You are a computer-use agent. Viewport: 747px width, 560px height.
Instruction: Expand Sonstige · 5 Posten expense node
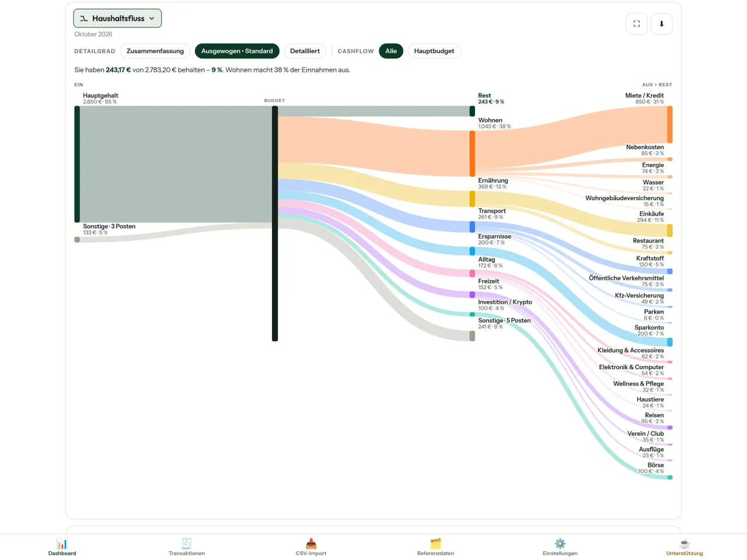tap(504, 321)
